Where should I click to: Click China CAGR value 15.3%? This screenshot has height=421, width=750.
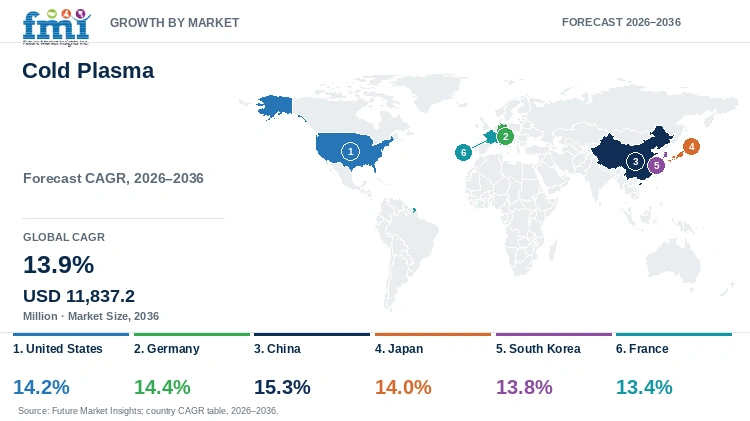click(x=282, y=387)
